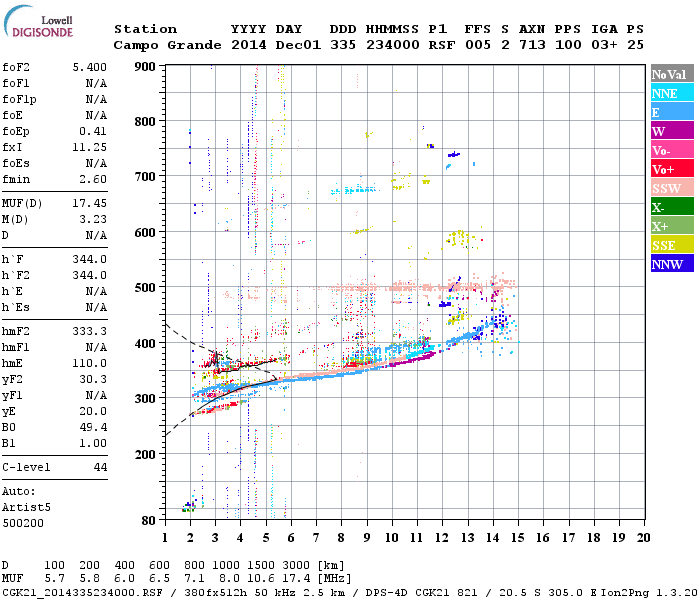Click the 500 km height axis label
This screenshot has height=600, width=700.
pos(145,288)
